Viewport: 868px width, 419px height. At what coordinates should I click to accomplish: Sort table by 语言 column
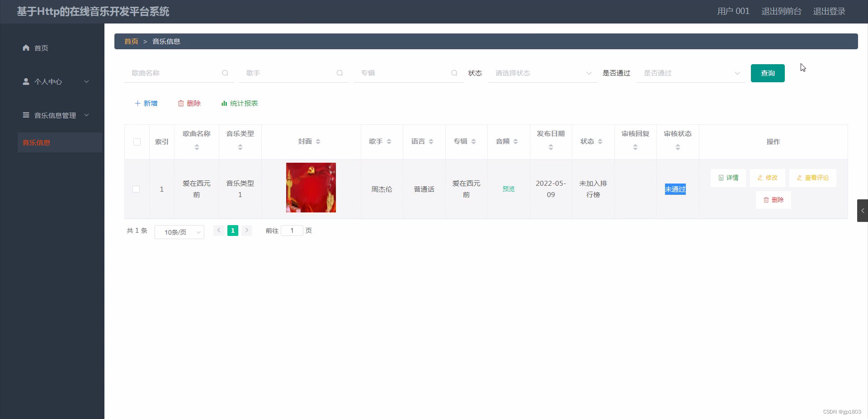[x=431, y=141]
